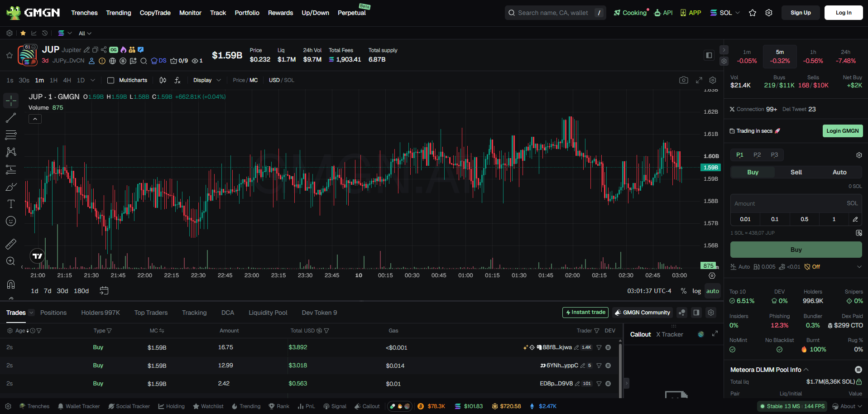The width and height of the screenshot is (868, 414).
Task: Click the Log In button
Action: 844,13
